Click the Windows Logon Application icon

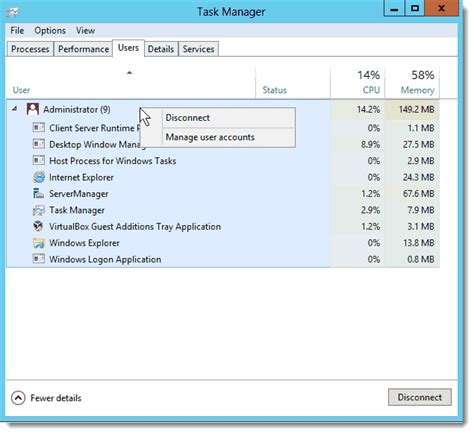(x=39, y=259)
